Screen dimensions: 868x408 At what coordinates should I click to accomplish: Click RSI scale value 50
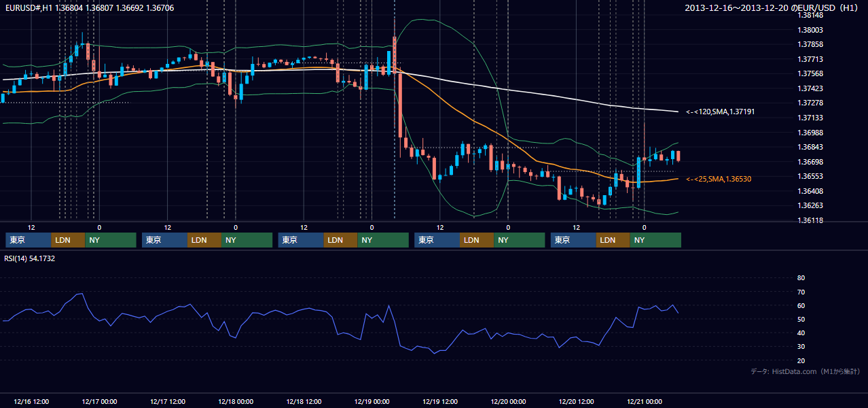pyautogui.click(x=801, y=319)
